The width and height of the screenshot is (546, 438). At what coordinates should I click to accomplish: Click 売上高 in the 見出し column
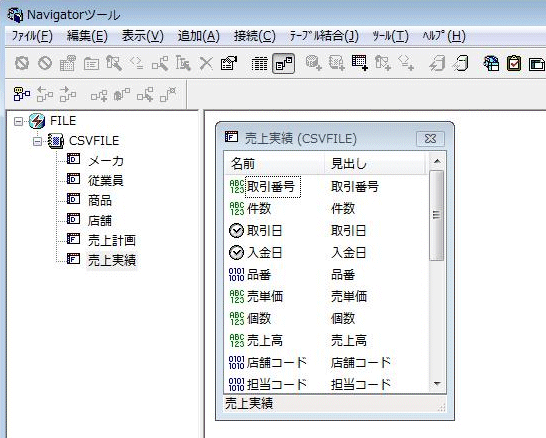[x=349, y=340]
